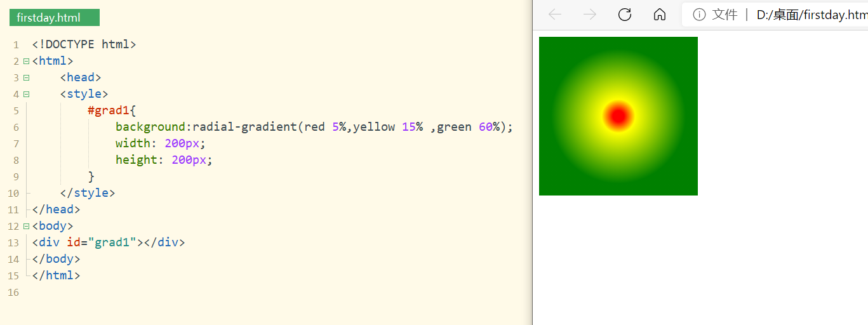Click the radial gradient square in browser
868x325 pixels.
(618, 116)
